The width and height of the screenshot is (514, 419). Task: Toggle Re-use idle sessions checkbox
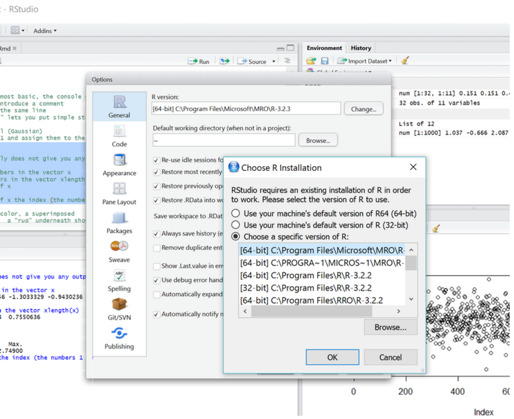(x=156, y=160)
